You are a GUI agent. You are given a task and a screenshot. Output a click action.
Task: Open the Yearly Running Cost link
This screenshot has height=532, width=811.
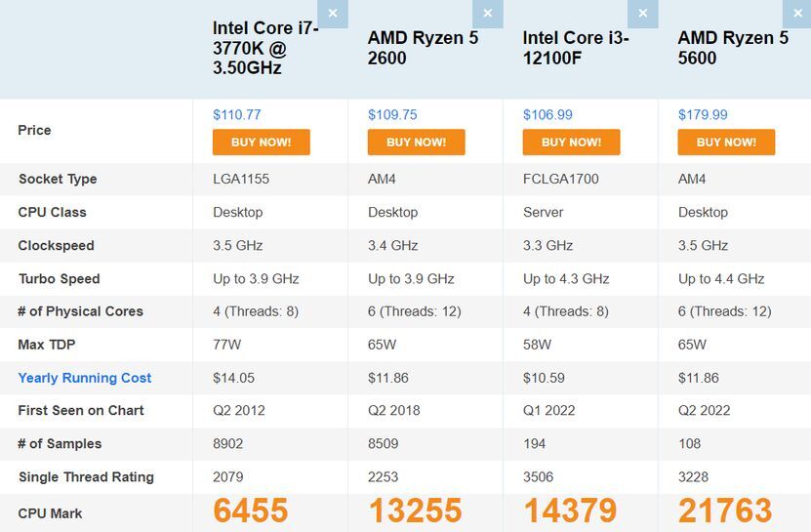point(85,378)
